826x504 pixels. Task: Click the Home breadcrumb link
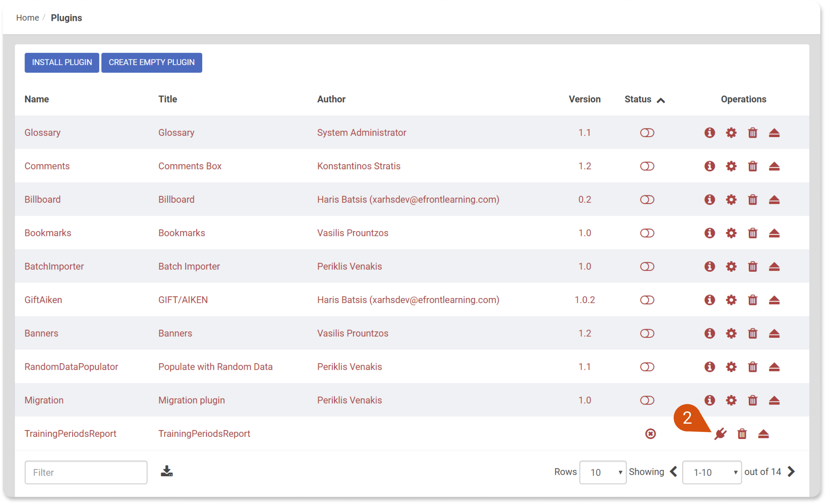[x=27, y=18]
